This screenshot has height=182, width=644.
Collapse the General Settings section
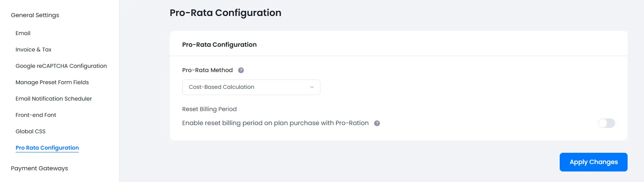[35, 15]
